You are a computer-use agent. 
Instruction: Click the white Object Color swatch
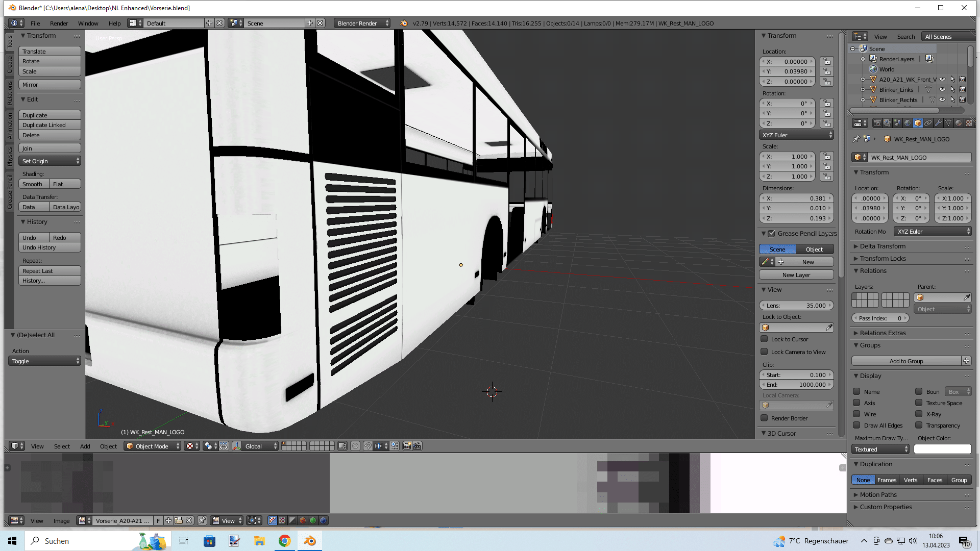click(x=942, y=449)
